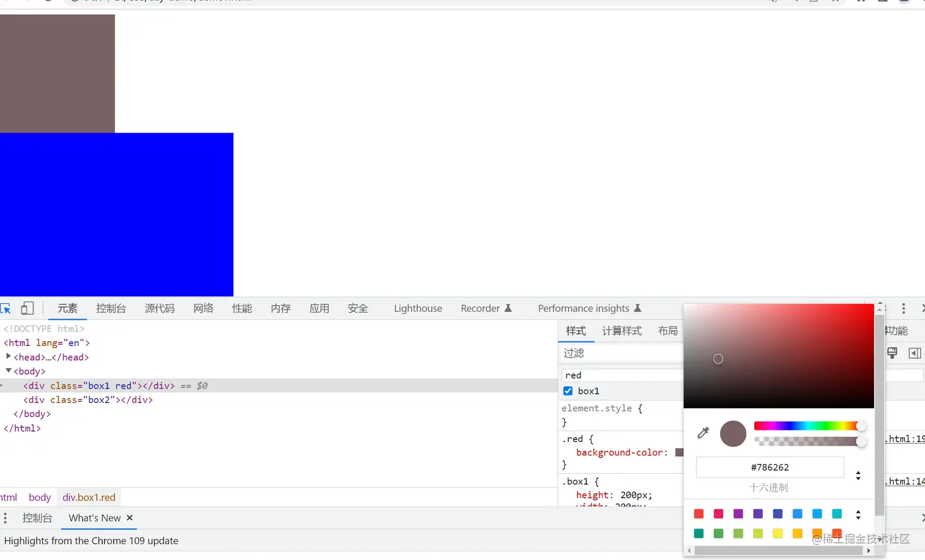Open the 元素 (Elements) tab

click(x=67, y=309)
